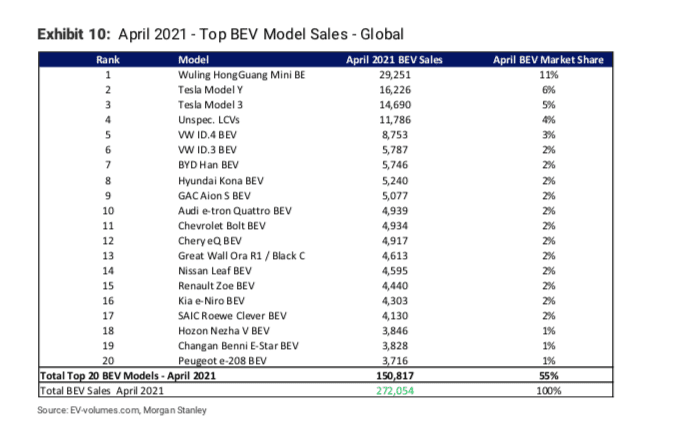Image resolution: width=674 pixels, height=439 pixels.
Task: Select the Model column header
Action: click(194, 60)
